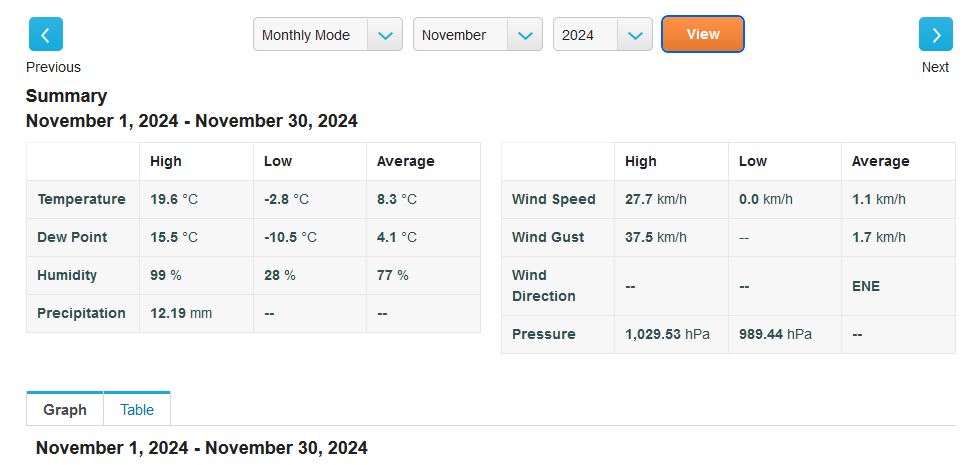The width and height of the screenshot is (976, 465).
Task: Click the Summary heading
Action: pyautogui.click(x=66, y=96)
